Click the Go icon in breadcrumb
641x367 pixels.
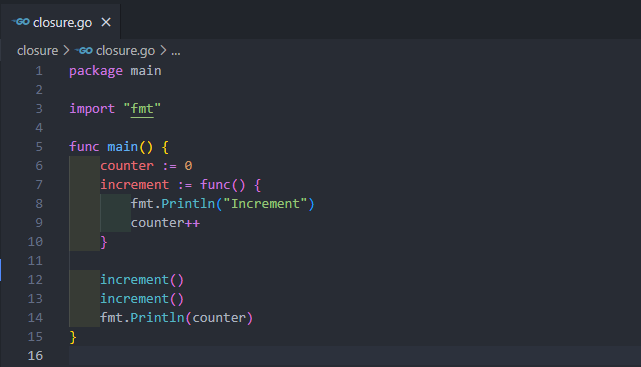pyautogui.click(x=84, y=51)
